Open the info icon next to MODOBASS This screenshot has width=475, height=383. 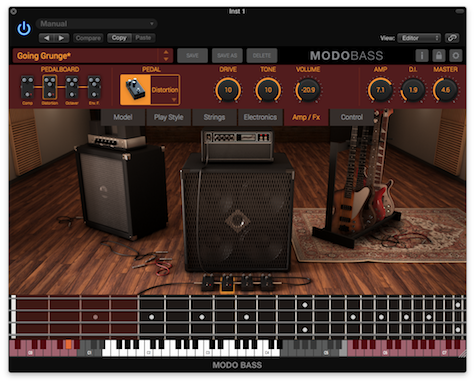(422, 55)
